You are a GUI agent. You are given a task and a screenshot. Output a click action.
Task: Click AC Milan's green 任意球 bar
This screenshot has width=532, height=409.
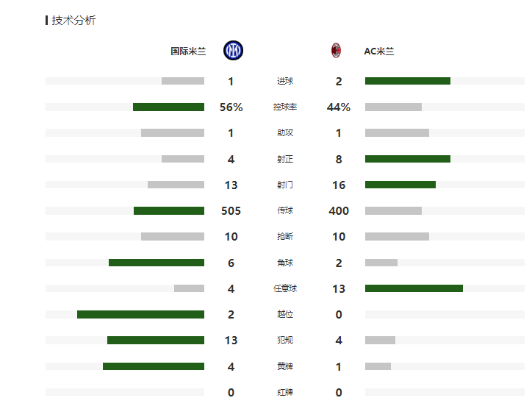(x=414, y=288)
